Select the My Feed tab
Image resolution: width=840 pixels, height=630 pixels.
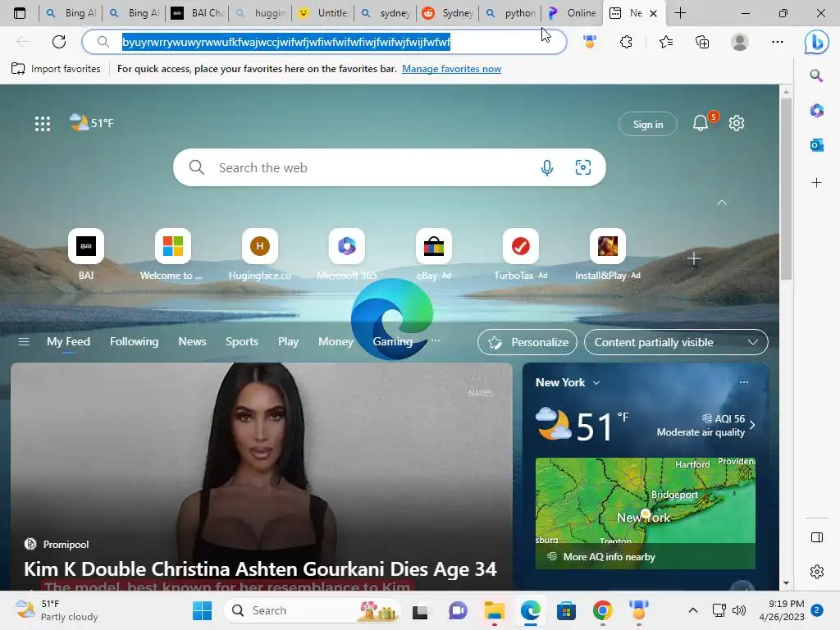[x=69, y=342]
